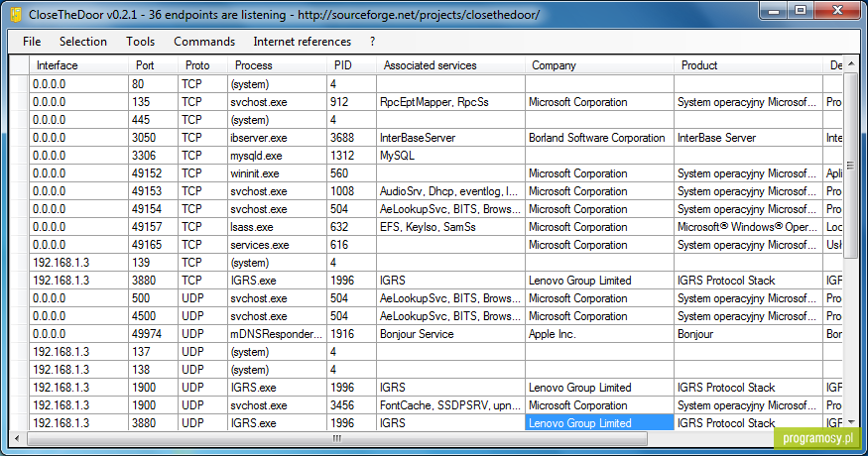Image resolution: width=868 pixels, height=456 pixels.
Task: Select the port 80 row
Action: coord(427,84)
